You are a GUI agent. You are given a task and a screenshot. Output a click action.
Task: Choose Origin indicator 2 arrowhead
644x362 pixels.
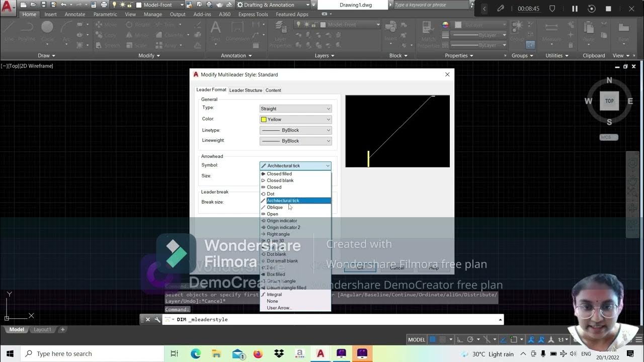pos(295,227)
